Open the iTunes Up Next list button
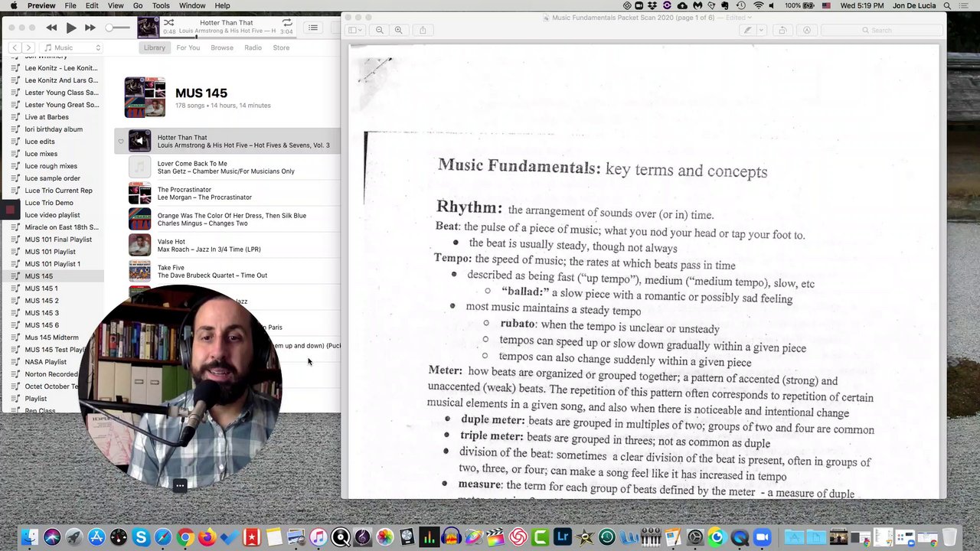980x551 pixels. click(313, 28)
